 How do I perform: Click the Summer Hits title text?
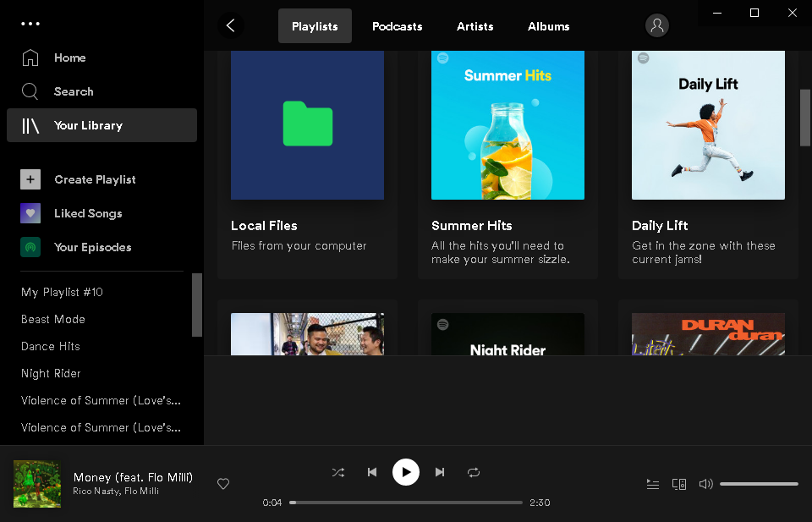point(472,226)
